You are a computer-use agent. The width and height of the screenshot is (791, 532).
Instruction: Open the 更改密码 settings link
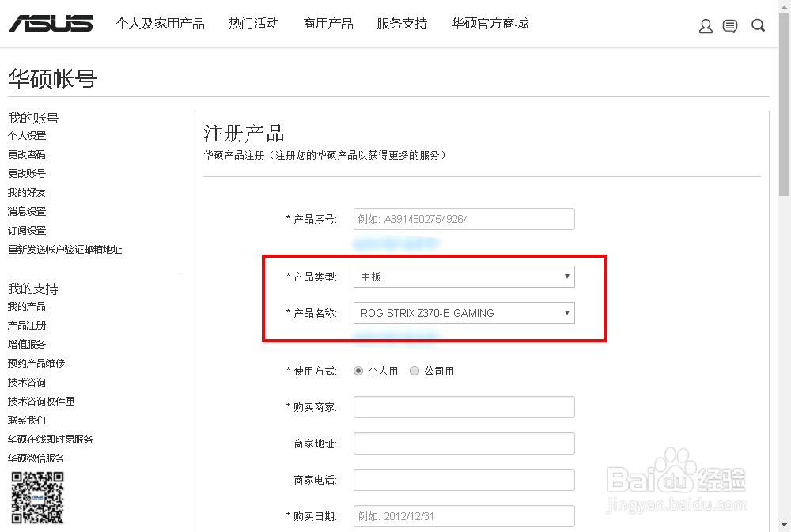pos(25,154)
